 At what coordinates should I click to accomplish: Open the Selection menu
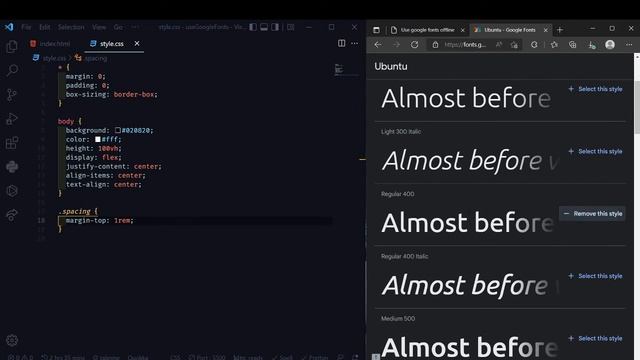pos(71,27)
